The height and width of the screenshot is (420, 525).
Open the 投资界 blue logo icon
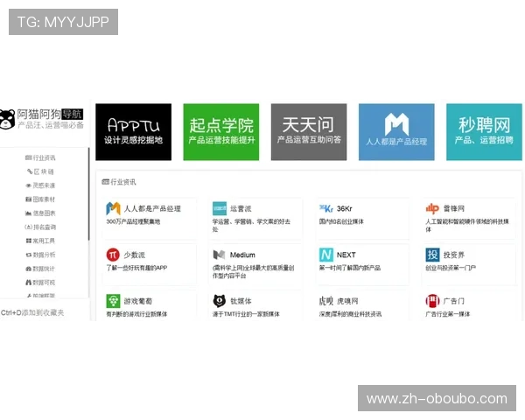(432, 255)
